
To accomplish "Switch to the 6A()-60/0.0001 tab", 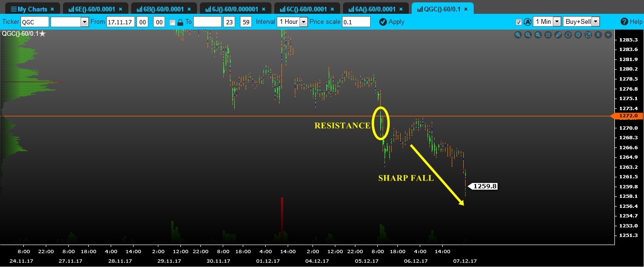I will (375, 9).
